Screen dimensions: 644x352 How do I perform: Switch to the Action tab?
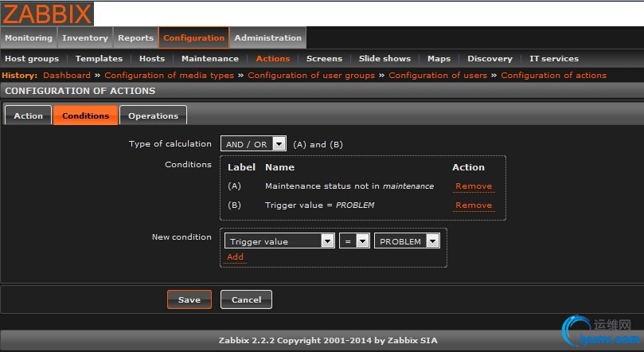coord(28,115)
